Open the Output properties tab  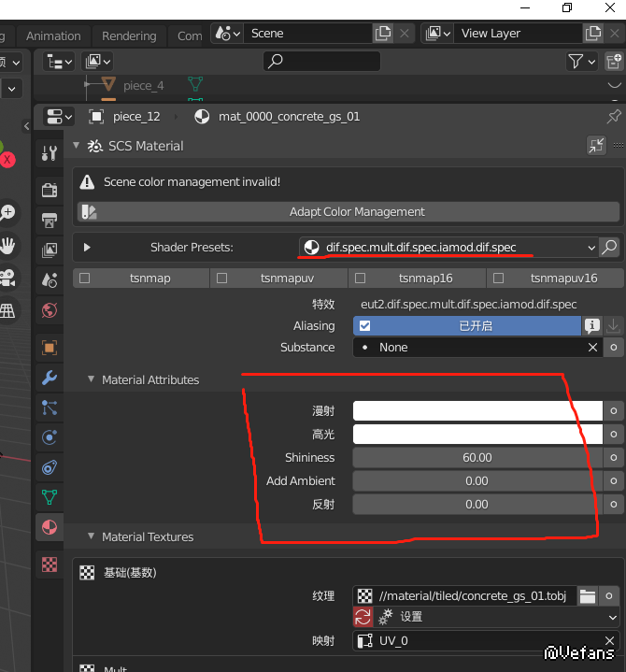(x=50, y=221)
